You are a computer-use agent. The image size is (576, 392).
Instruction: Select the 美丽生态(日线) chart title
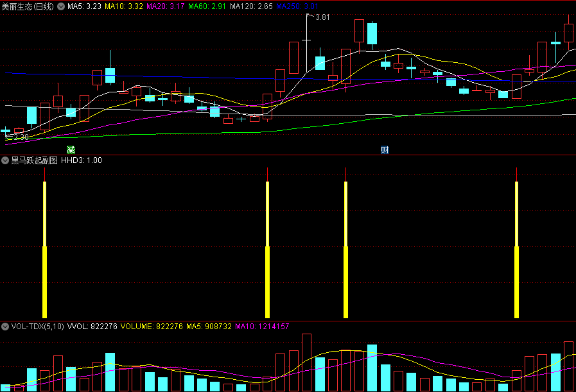tap(28, 6)
